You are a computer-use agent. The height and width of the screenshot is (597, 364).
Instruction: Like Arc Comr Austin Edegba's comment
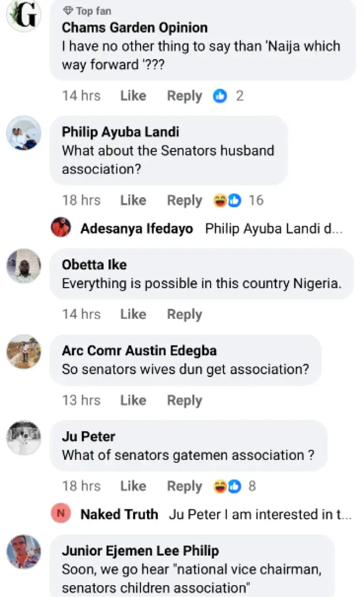click(x=133, y=400)
